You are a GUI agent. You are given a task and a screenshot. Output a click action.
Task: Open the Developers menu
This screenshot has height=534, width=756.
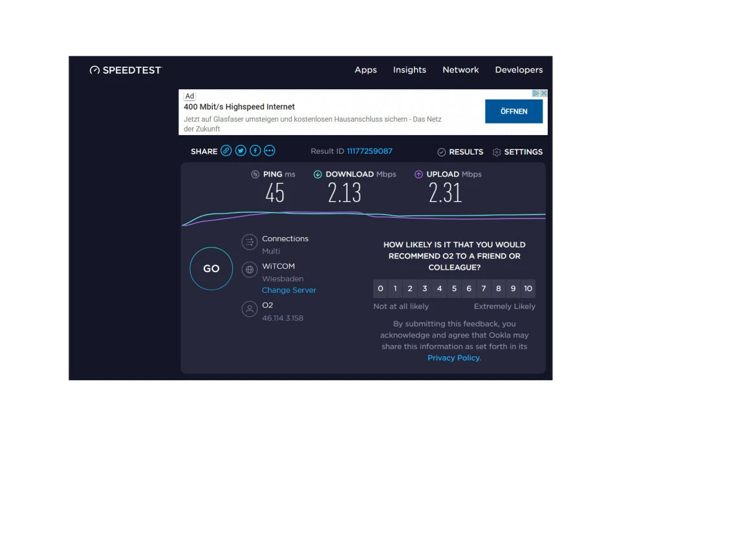pos(519,70)
